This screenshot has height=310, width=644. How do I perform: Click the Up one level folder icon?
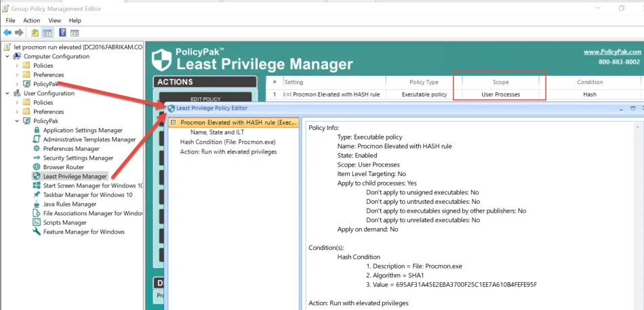35,32
